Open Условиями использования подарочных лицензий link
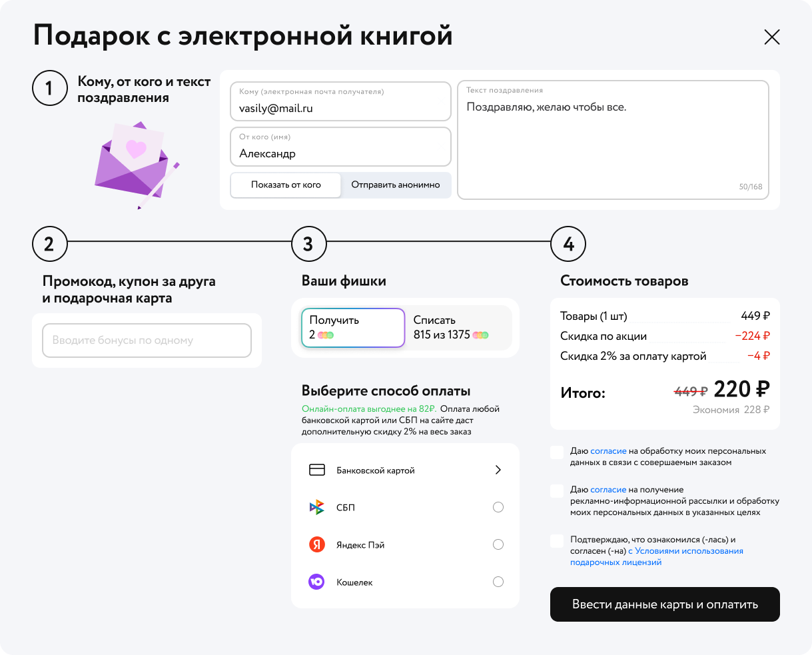The height and width of the screenshot is (655, 812). (689, 551)
